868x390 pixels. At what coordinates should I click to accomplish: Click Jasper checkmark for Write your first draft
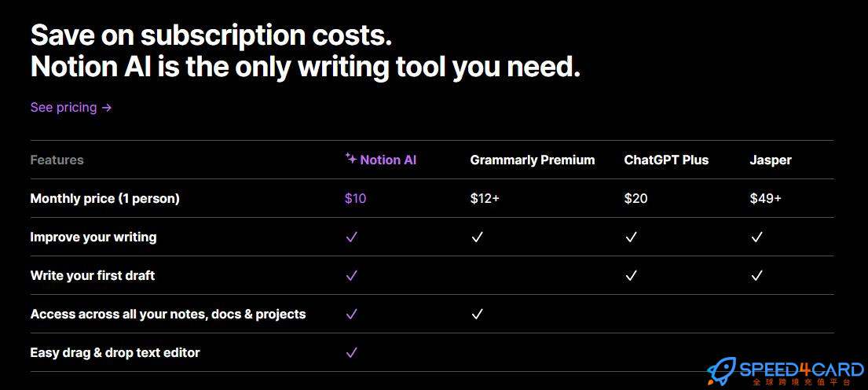coord(756,275)
